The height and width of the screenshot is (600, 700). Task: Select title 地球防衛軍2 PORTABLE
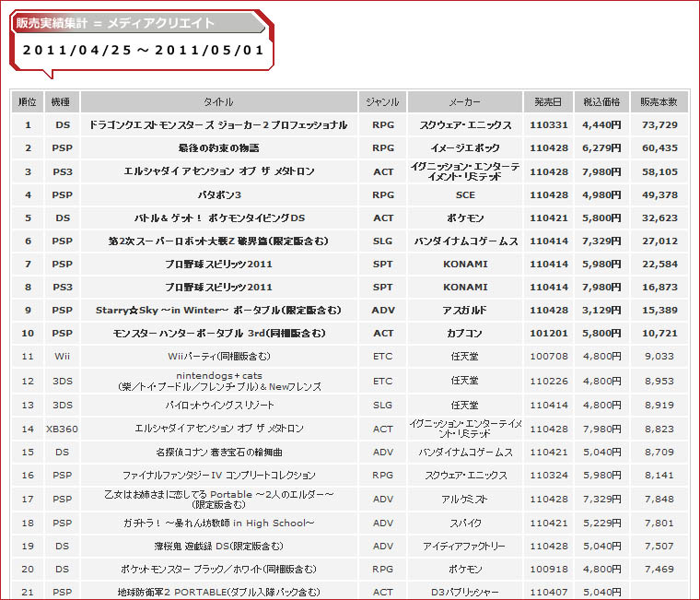click(x=219, y=593)
